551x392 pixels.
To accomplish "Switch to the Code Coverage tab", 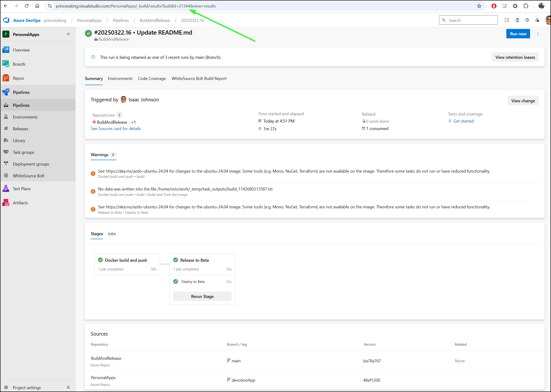I will [152, 79].
